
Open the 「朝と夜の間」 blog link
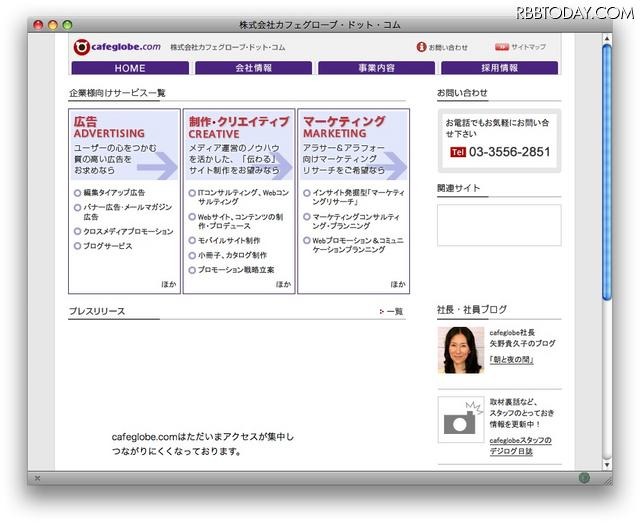pos(511,360)
